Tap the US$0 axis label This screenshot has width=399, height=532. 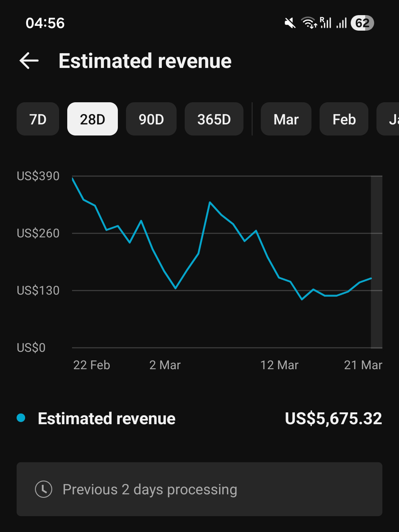(31, 348)
